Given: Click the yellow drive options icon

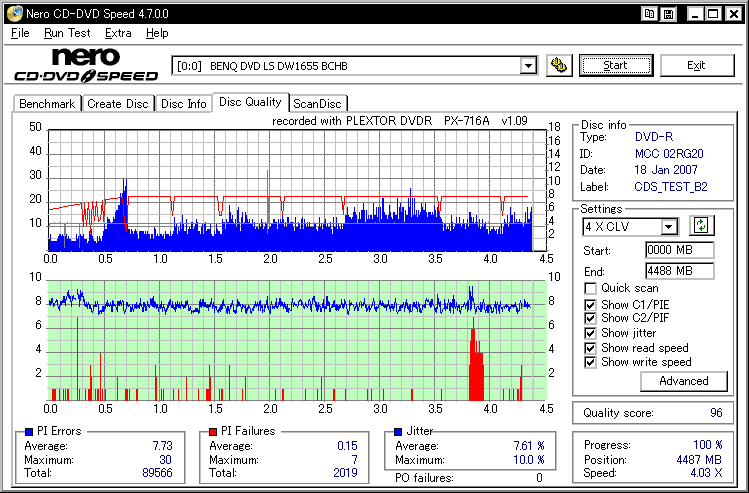Looking at the screenshot, I should click(x=560, y=66).
